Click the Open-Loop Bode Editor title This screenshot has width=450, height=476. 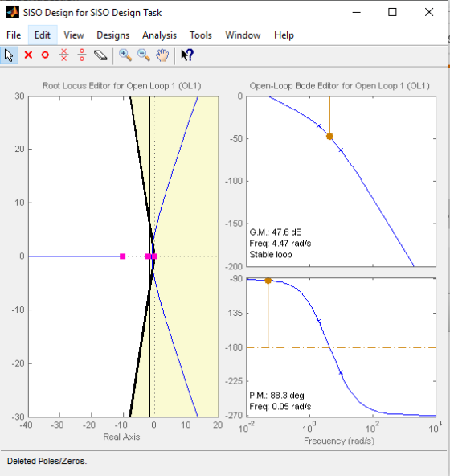point(340,86)
